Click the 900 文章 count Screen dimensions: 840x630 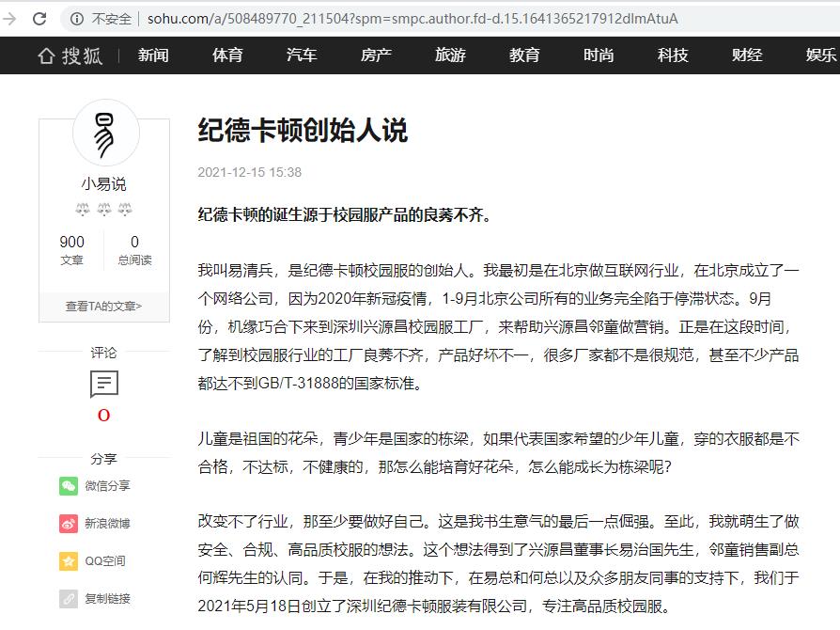point(72,250)
